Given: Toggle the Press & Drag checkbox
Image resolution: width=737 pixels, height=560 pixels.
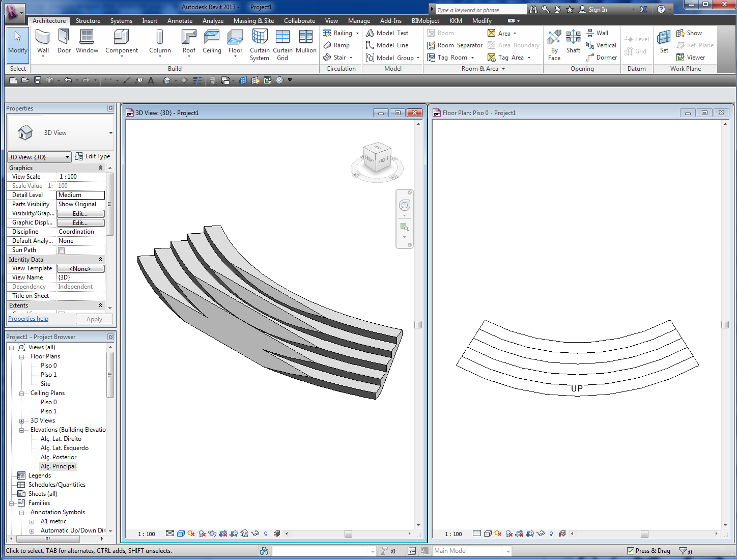Looking at the screenshot, I should point(631,551).
